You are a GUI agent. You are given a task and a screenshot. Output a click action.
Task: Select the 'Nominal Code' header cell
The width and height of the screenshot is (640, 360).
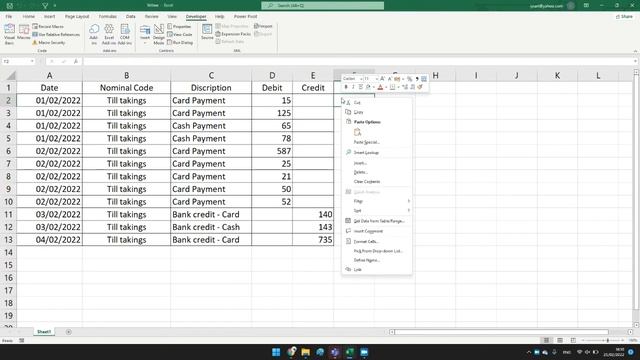(127, 88)
